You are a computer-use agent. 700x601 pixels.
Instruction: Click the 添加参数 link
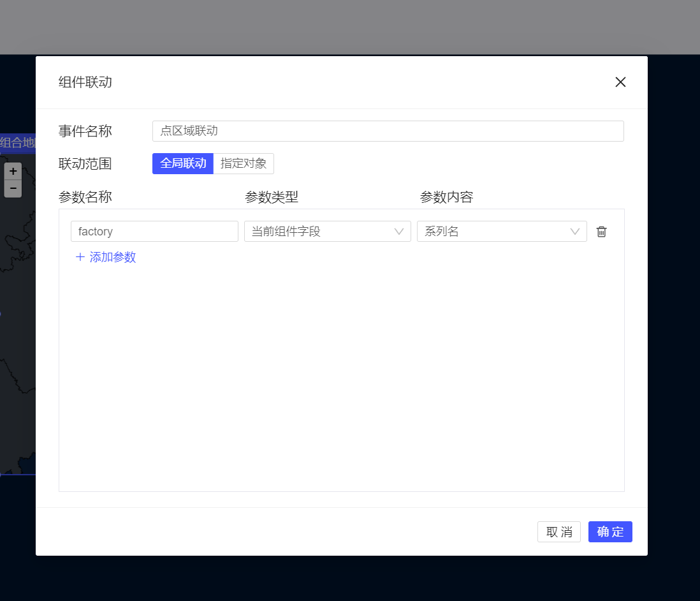click(106, 257)
